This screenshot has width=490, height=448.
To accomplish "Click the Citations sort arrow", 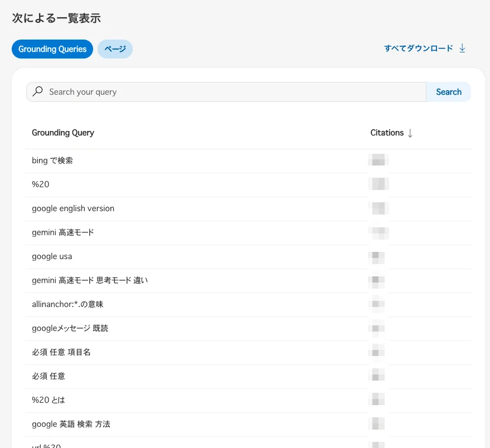I will pyautogui.click(x=410, y=133).
